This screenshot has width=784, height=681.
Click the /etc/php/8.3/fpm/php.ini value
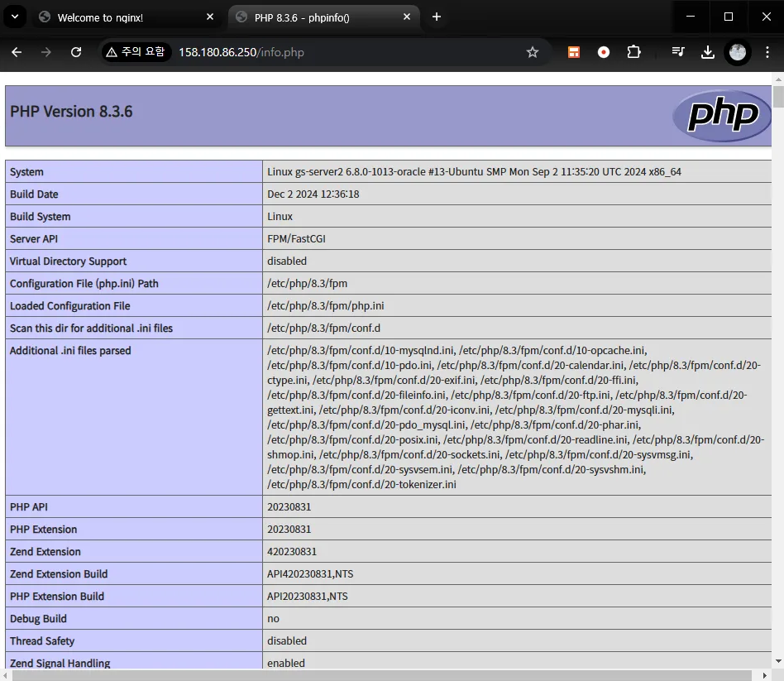pyautogui.click(x=326, y=305)
